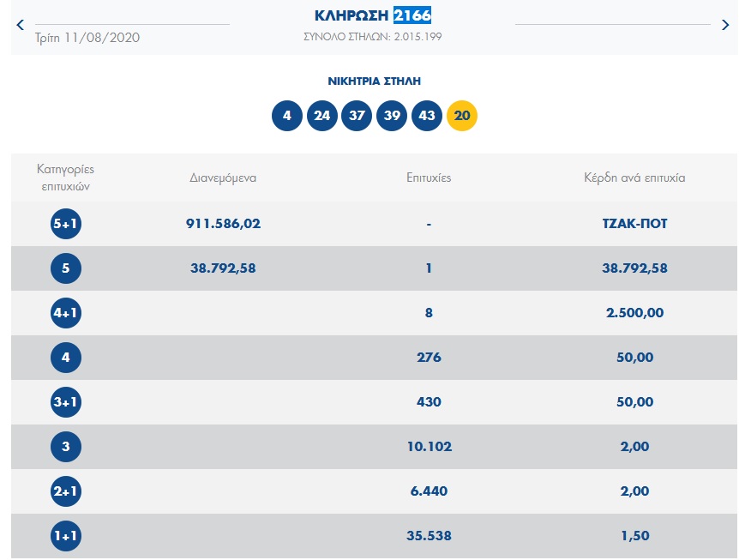
Task: Select the 2+1 category badge
Action: (x=66, y=491)
